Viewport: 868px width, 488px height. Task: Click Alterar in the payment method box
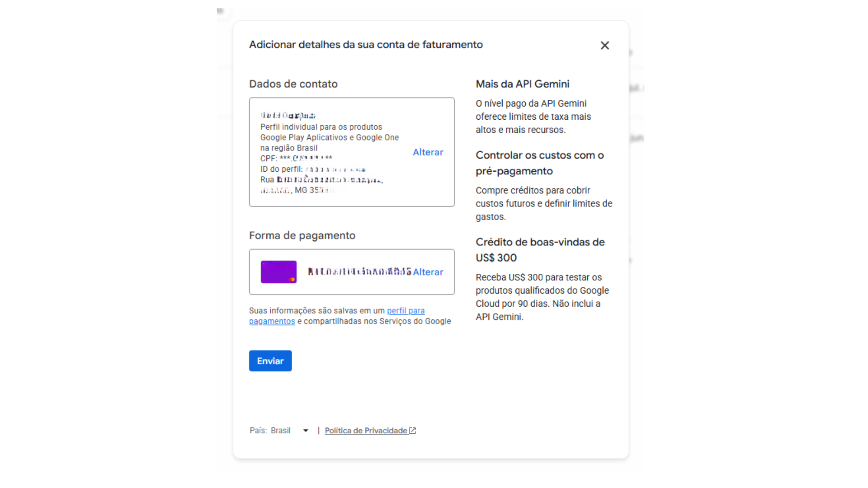pos(428,272)
